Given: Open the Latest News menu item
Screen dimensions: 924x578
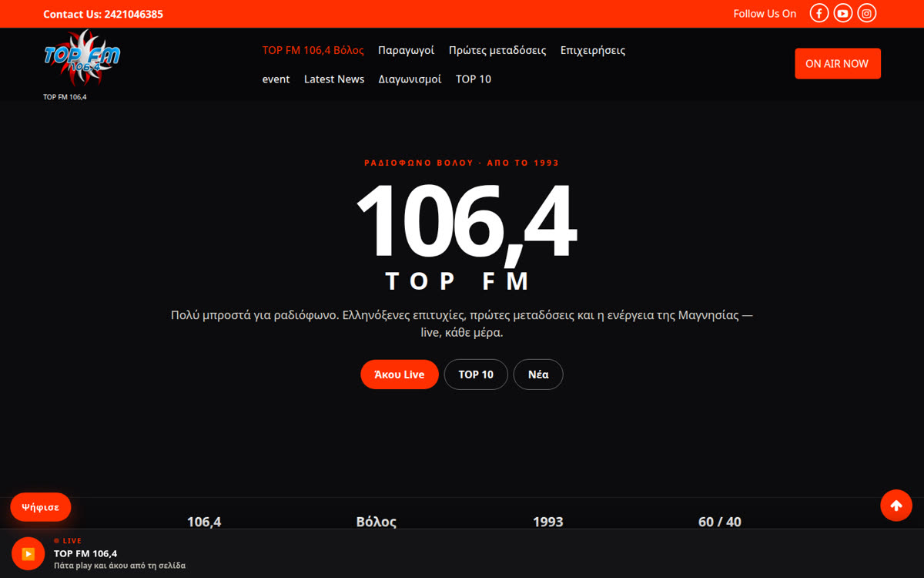Looking at the screenshot, I should (x=334, y=79).
